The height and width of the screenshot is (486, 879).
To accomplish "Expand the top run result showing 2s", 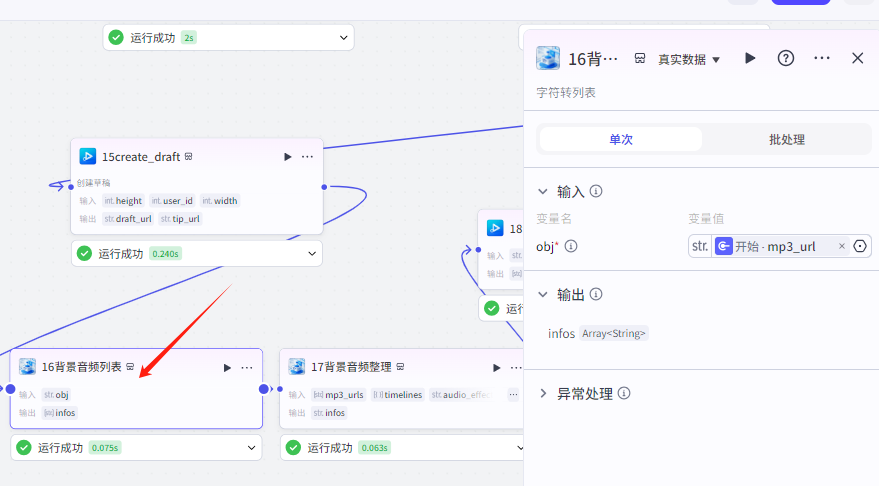I will 344,38.
